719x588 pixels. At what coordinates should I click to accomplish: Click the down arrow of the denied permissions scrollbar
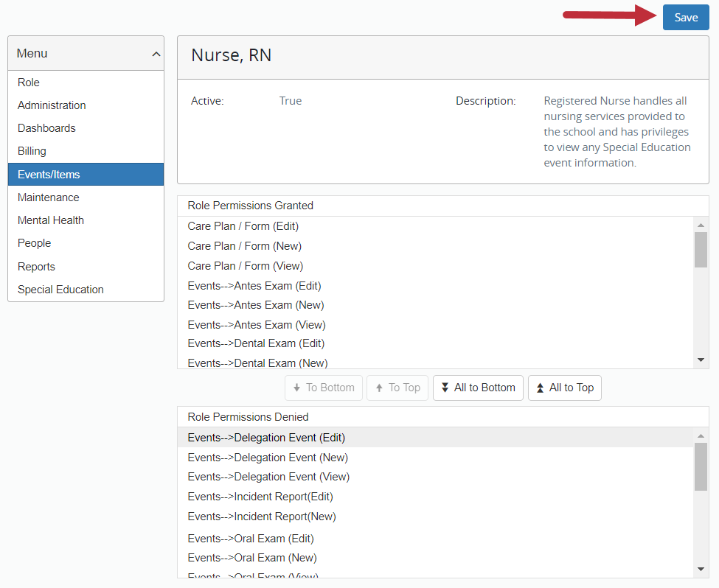pos(701,569)
